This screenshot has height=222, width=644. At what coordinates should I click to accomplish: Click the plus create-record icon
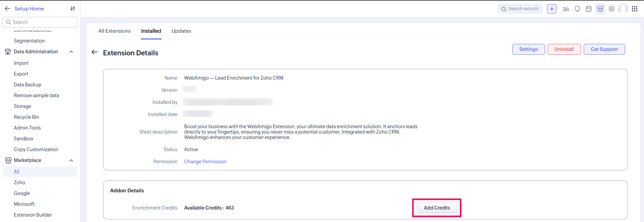pyautogui.click(x=551, y=9)
